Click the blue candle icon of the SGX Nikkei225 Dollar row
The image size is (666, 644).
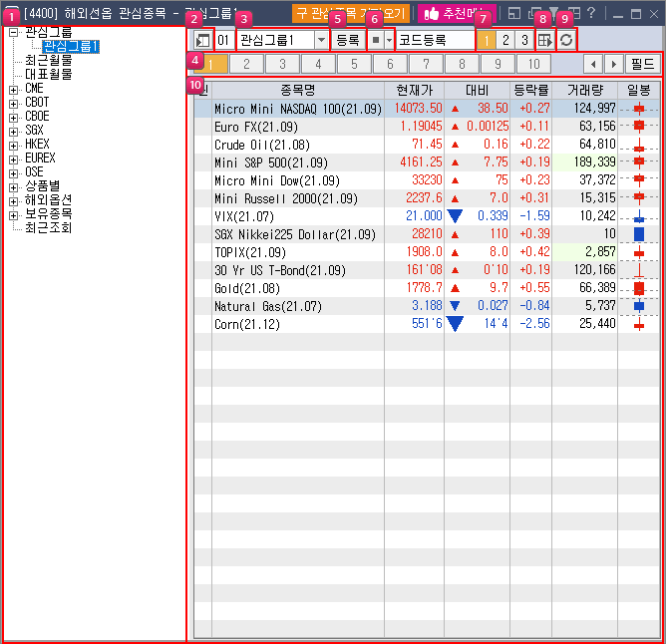(639, 234)
